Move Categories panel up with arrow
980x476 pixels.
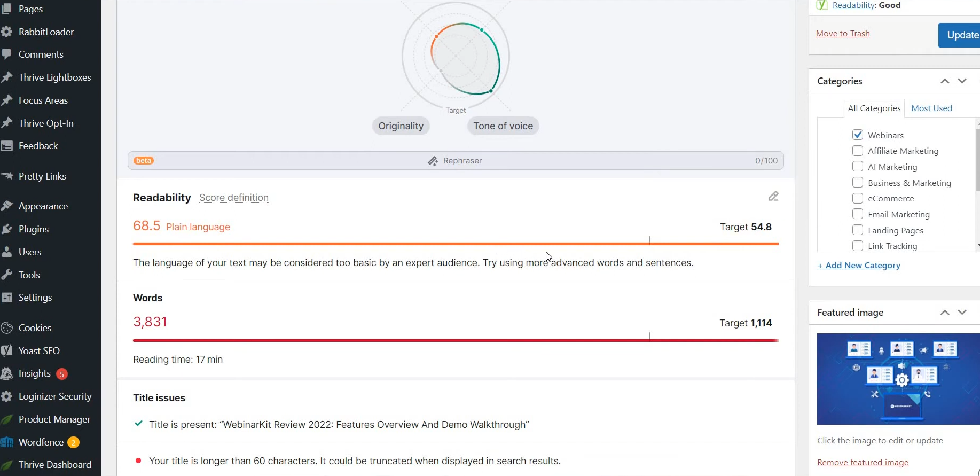[945, 81]
